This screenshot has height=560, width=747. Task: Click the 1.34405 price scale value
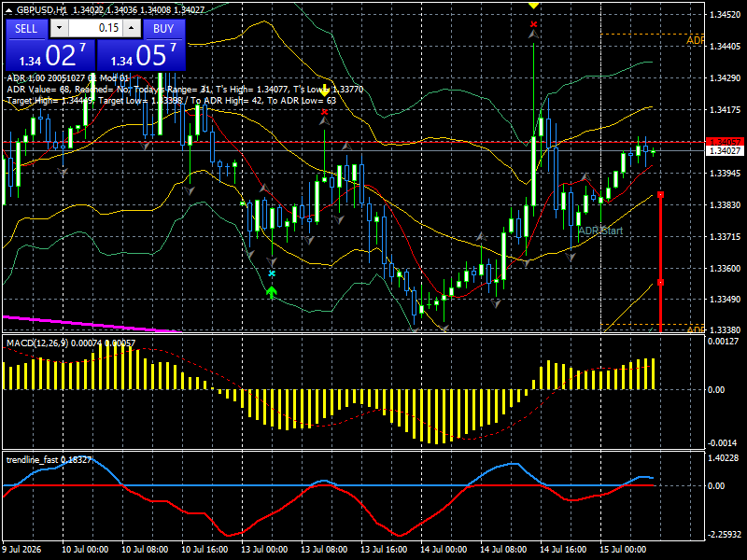tap(726, 46)
